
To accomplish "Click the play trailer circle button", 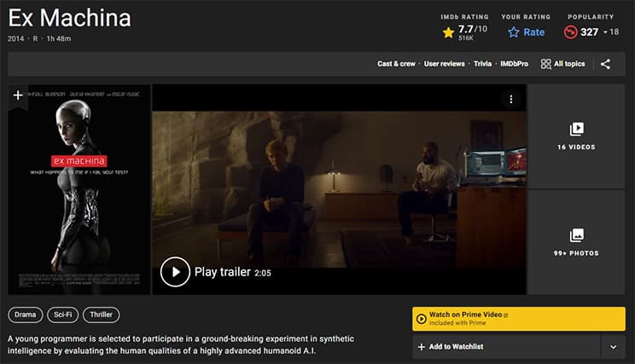I will click(175, 272).
